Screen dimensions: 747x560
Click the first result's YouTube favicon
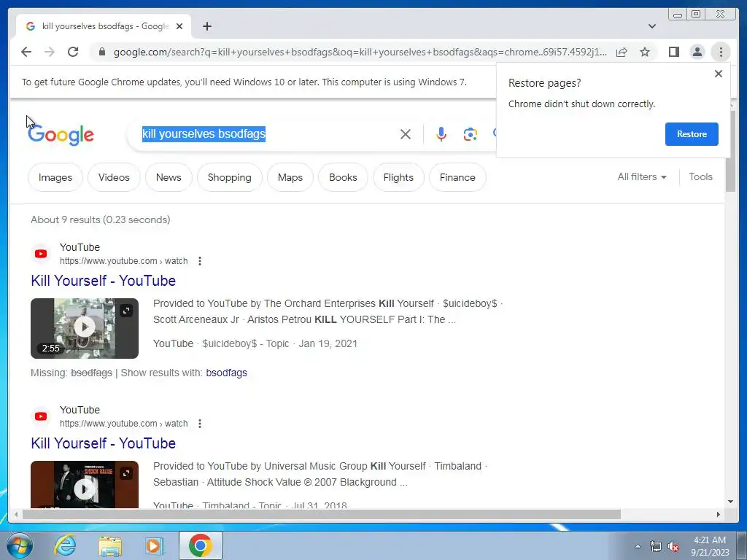click(41, 254)
